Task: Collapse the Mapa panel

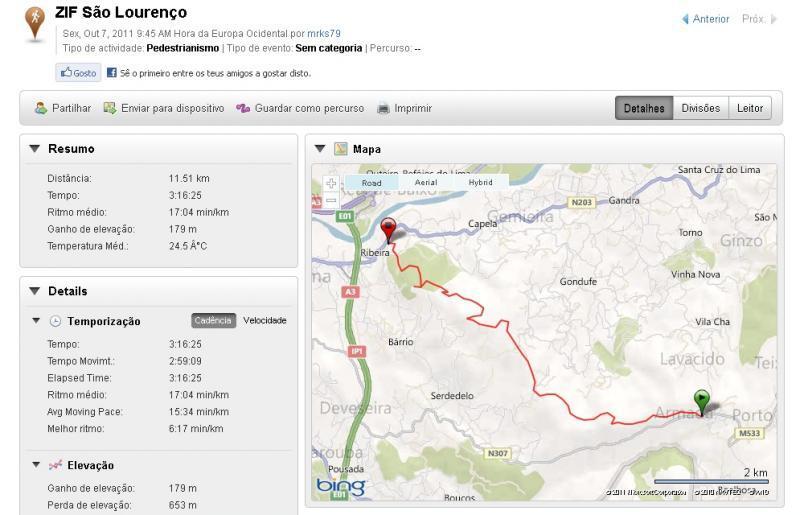Action: point(320,149)
